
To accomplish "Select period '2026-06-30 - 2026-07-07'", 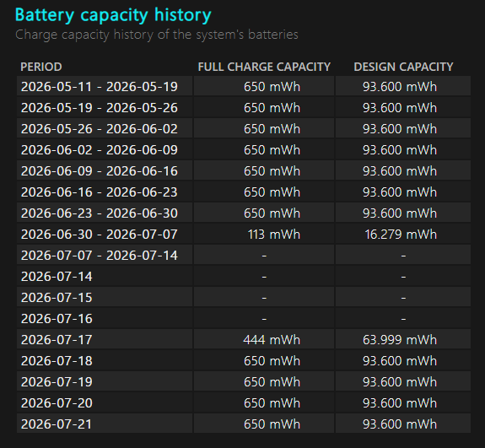I will [x=100, y=235].
